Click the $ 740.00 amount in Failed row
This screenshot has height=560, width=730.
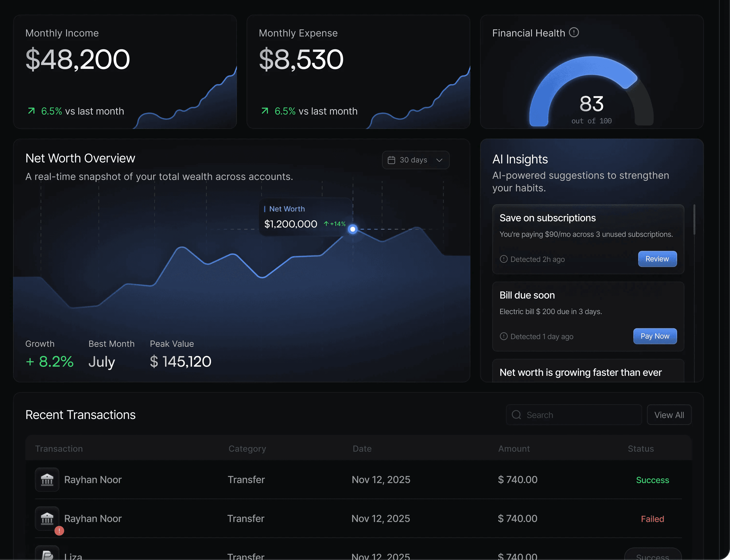point(517,518)
